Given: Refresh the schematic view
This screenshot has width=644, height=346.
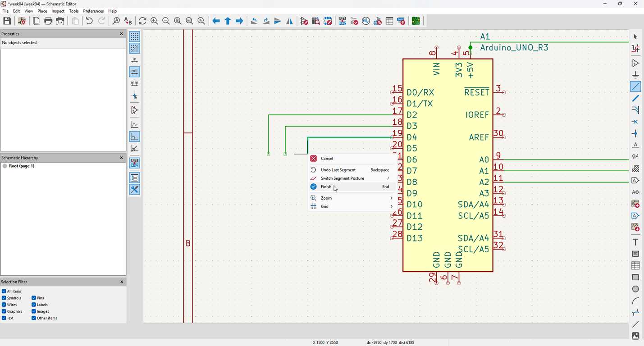Looking at the screenshot, I should click(142, 21).
